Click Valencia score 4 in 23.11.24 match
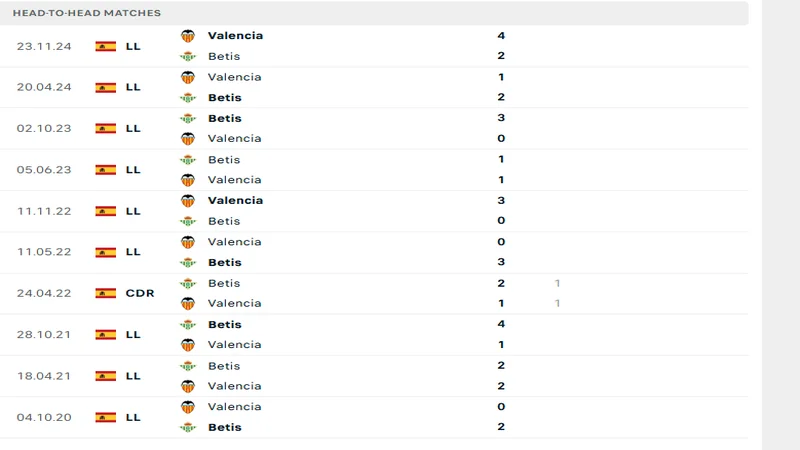 click(500, 36)
